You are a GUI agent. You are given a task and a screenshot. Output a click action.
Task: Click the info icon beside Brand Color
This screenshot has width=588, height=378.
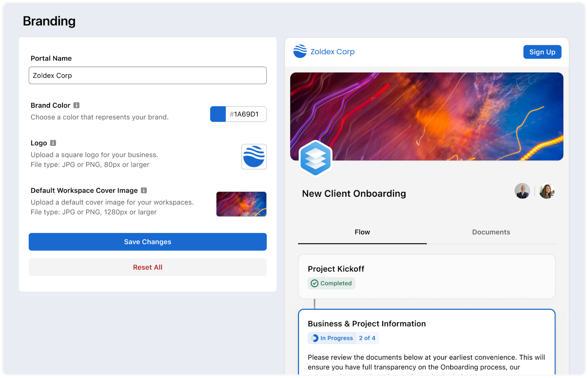pyautogui.click(x=76, y=105)
